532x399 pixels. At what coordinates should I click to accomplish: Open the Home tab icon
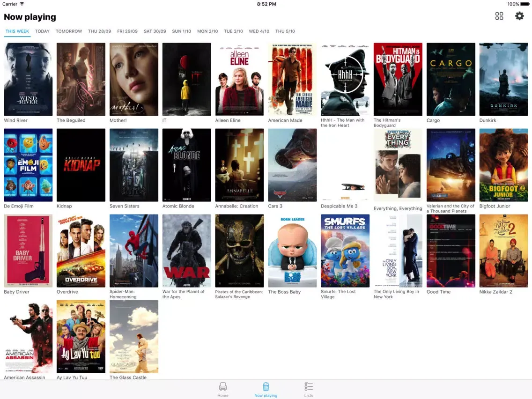(x=223, y=386)
